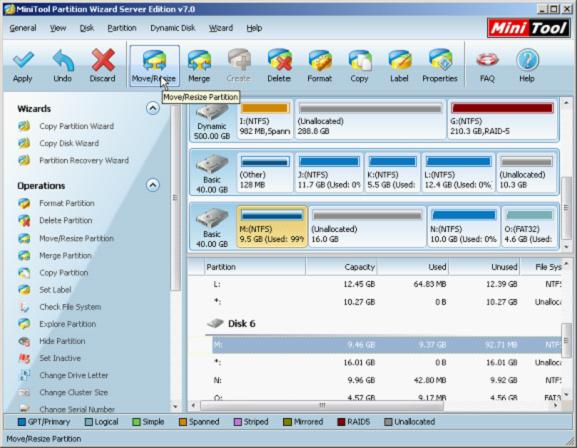Click the Help question mark icon

point(527,60)
